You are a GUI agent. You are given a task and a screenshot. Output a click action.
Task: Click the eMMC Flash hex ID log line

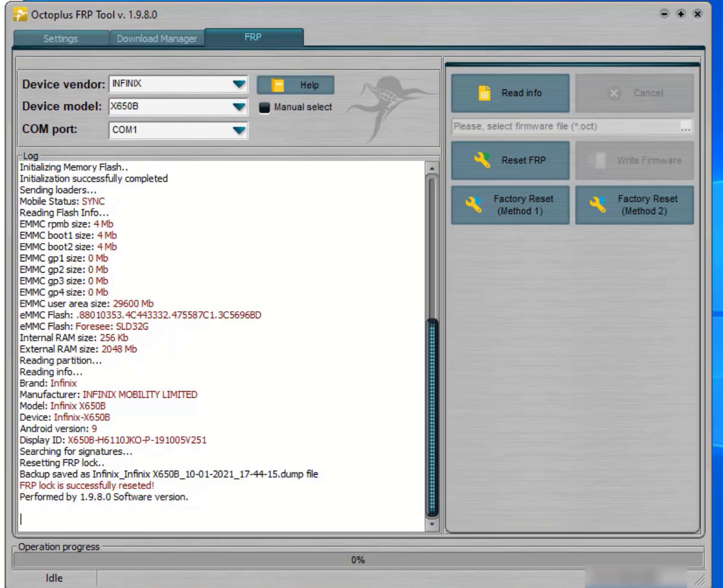click(x=141, y=315)
